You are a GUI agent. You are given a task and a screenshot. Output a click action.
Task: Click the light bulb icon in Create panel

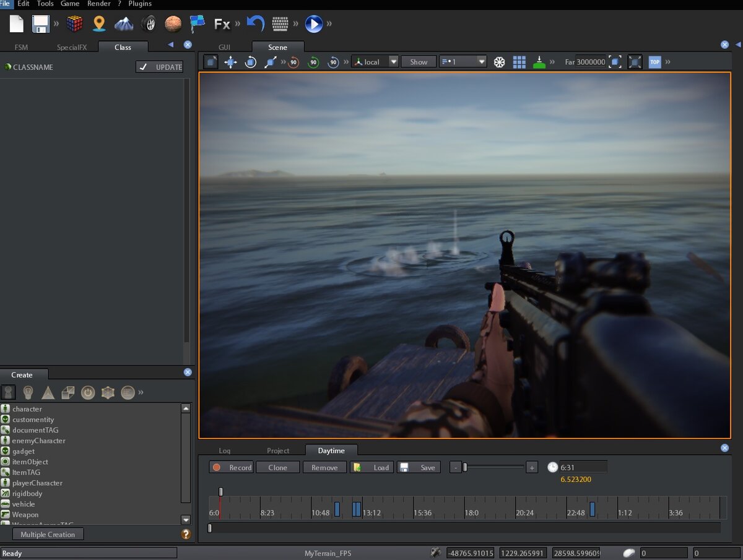point(28,392)
